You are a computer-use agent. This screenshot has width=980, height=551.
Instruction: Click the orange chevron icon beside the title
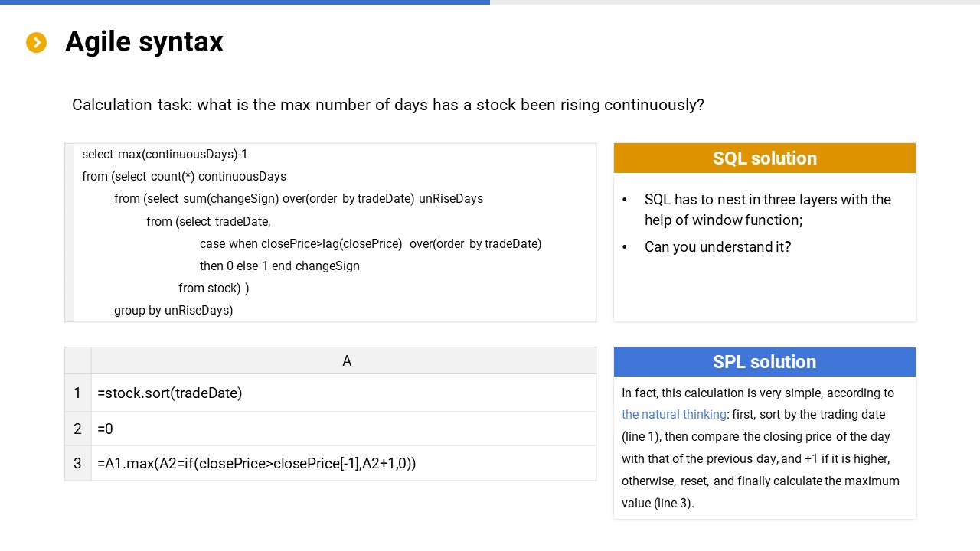coord(36,43)
